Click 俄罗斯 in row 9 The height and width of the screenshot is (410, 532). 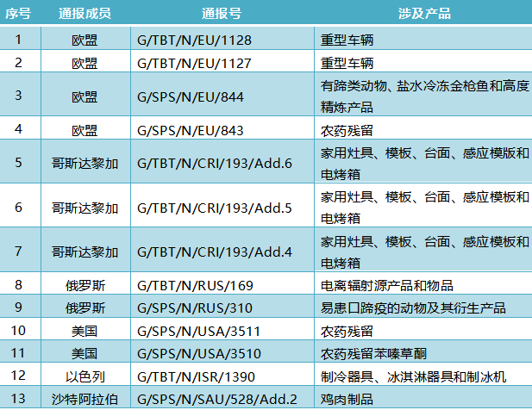[x=85, y=308]
